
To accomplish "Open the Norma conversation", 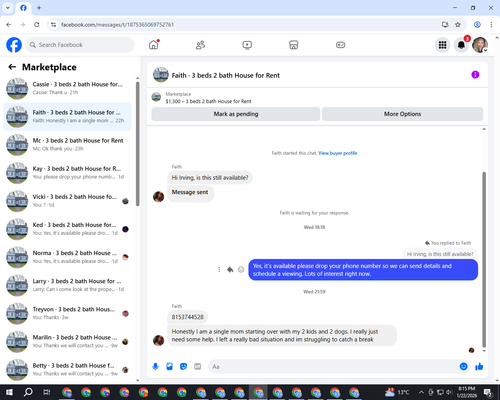I will 67,257.
